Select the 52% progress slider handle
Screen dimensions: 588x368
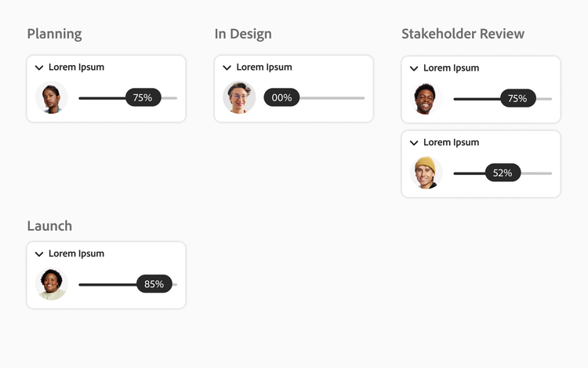coord(503,173)
